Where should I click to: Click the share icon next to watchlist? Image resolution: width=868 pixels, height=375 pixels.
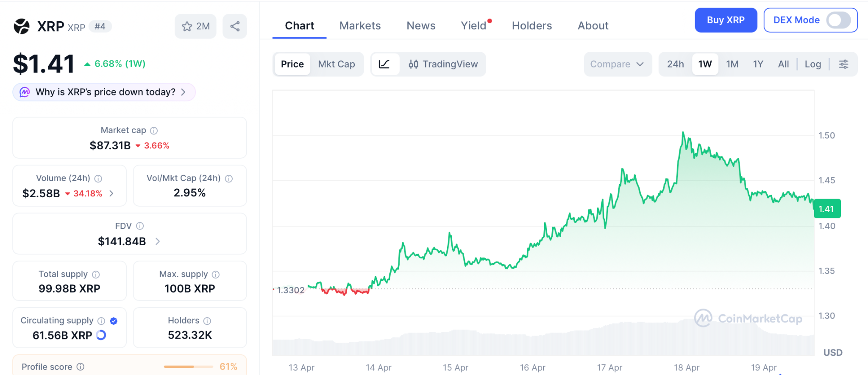[x=235, y=26]
